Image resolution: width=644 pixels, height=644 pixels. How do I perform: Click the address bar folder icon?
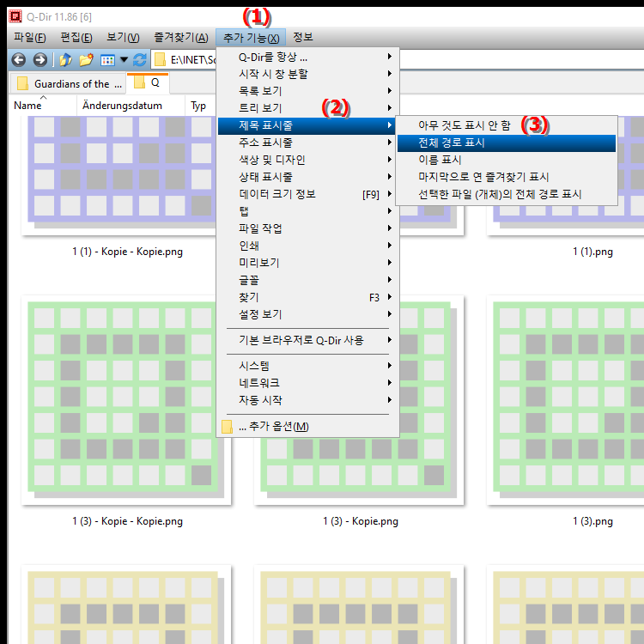tap(160, 60)
